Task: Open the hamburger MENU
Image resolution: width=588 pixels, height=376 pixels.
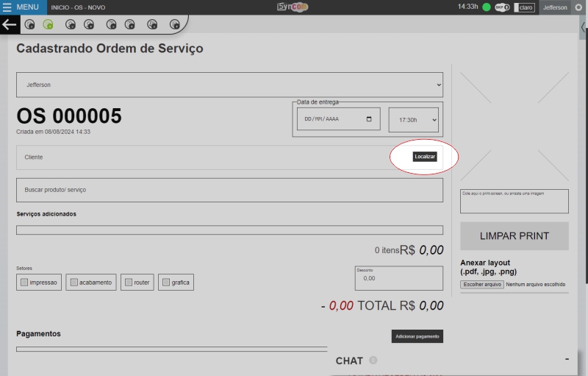Action: pos(21,7)
